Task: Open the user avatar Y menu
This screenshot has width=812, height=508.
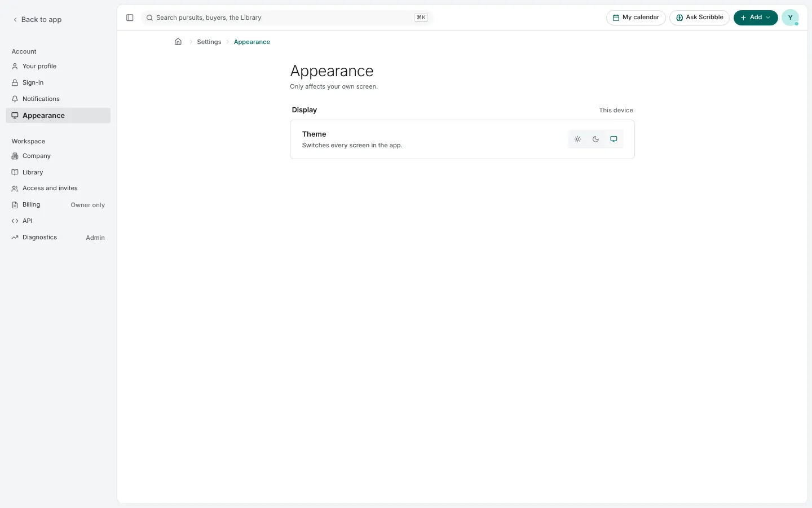Action: click(790, 17)
